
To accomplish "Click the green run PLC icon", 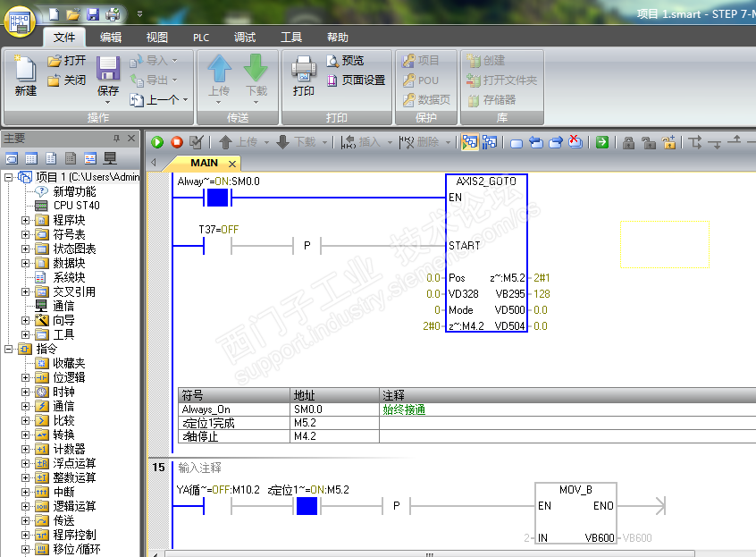I will [157, 142].
